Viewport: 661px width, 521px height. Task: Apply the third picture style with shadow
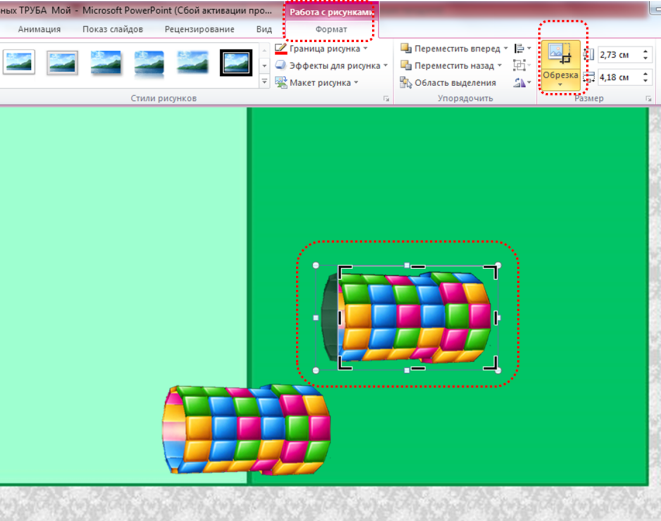pyautogui.click(x=106, y=62)
